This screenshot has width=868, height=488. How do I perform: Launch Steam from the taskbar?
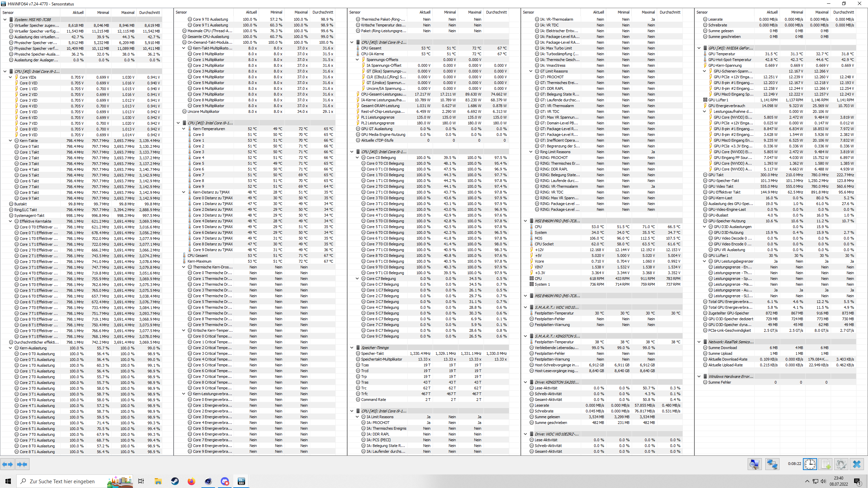click(175, 481)
